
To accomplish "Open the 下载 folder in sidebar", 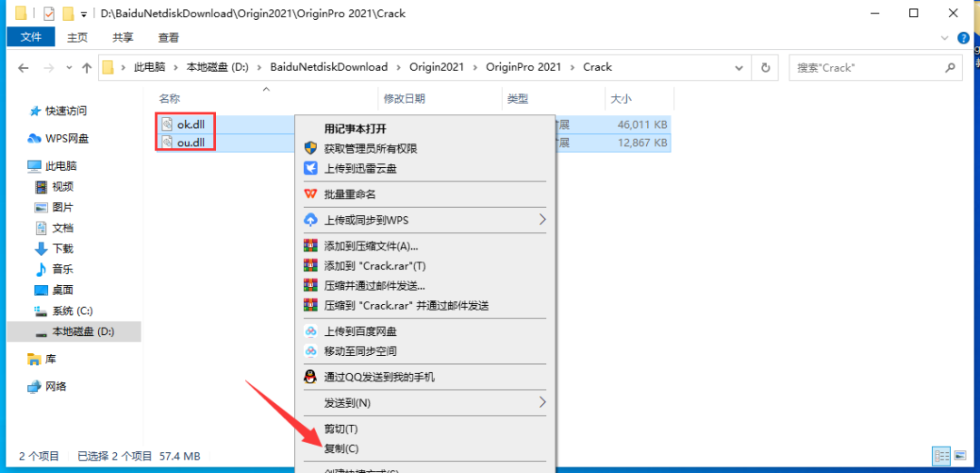I will point(64,249).
